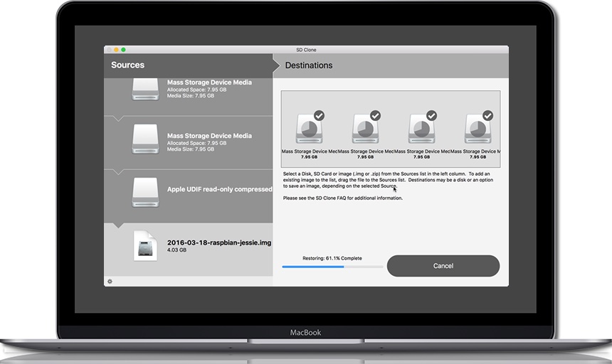This screenshot has width=612, height=364.
Task: Click the restoring progress bar
Action: [332, 267]
